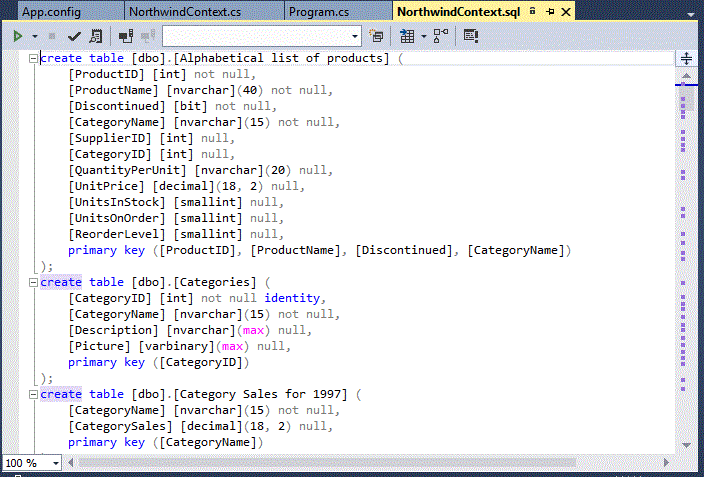Image resolution: width=704 pixels, height=477 pixels.
Task: Click the vertical scrollbar up arrow
Action: [x=686, y=75]
